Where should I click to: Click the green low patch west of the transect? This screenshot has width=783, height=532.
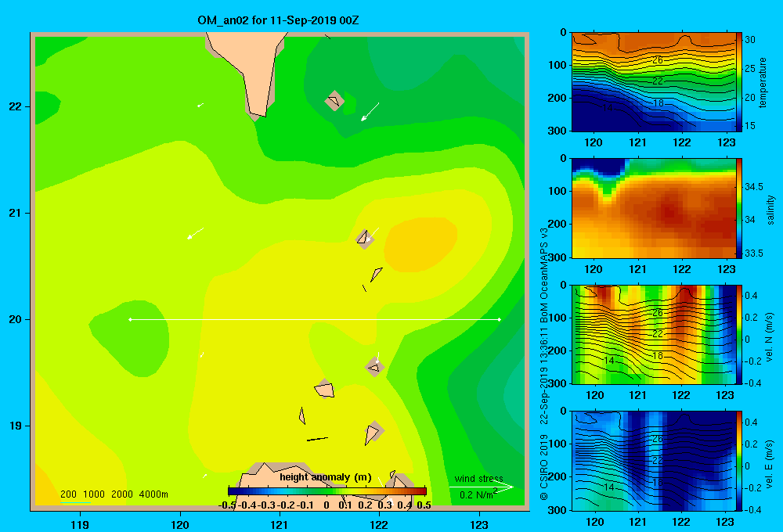[130, 338]
